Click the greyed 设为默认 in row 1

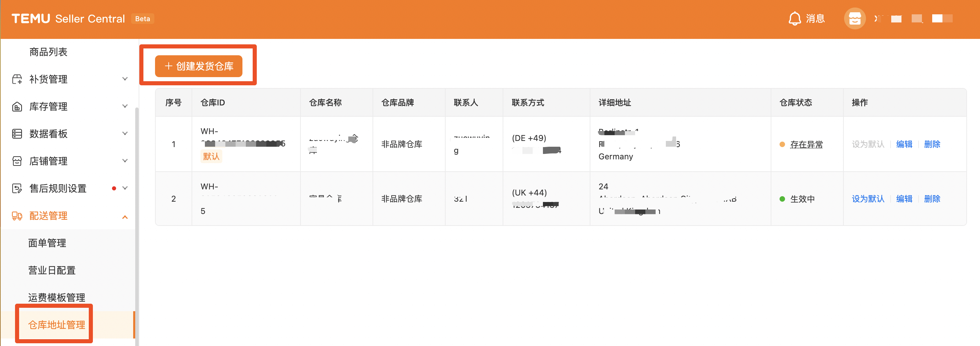[868, 144]
